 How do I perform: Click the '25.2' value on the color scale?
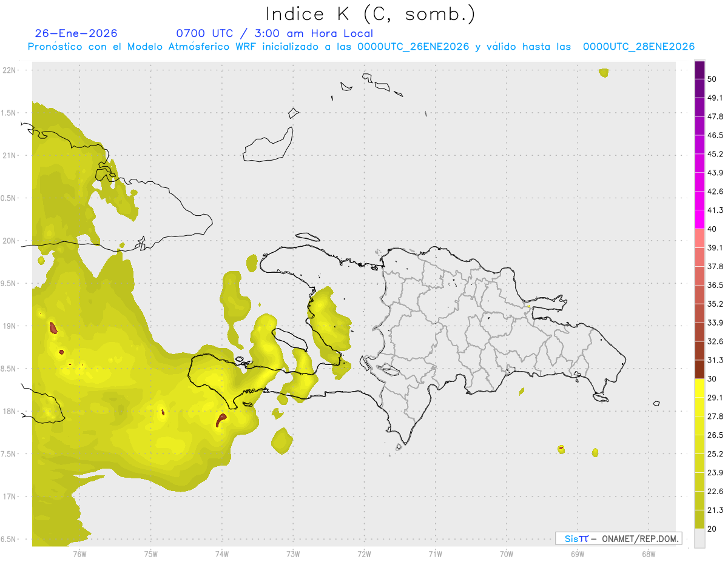pos(715,453)
